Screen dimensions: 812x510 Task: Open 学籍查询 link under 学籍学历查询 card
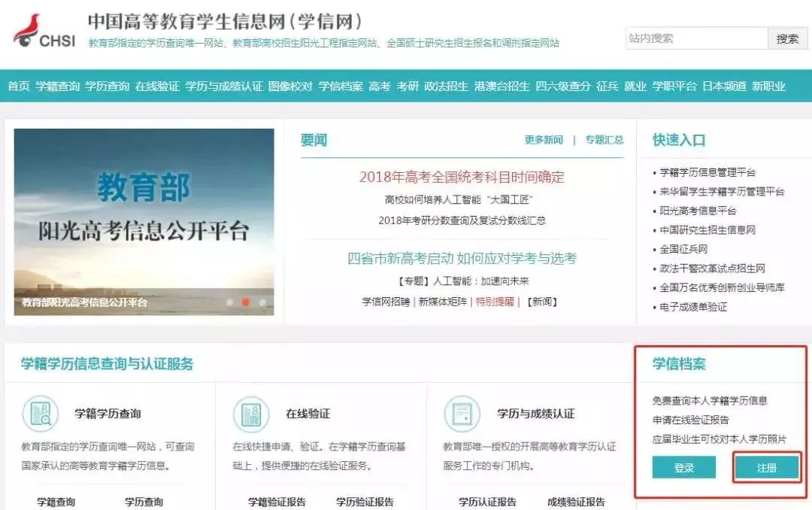[x=56, y=502]
